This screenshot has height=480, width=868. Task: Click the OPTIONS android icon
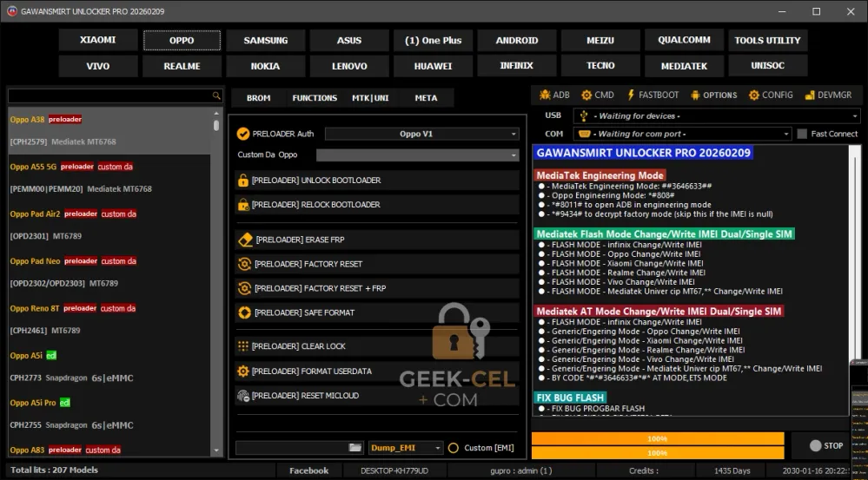point(695,95)
